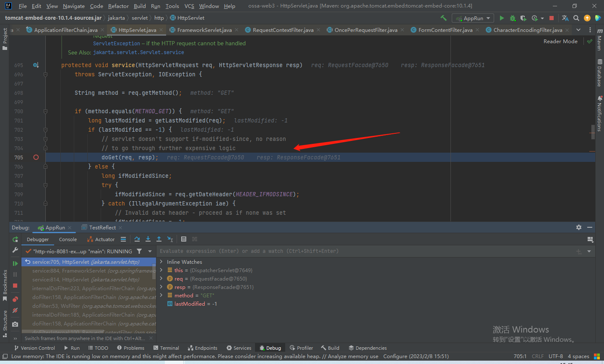Select frame service:884, FrameworkServlet
Image resolution: width=604 pixels, height=364 pixels.
pyautogui.click(x=89, y=270)
